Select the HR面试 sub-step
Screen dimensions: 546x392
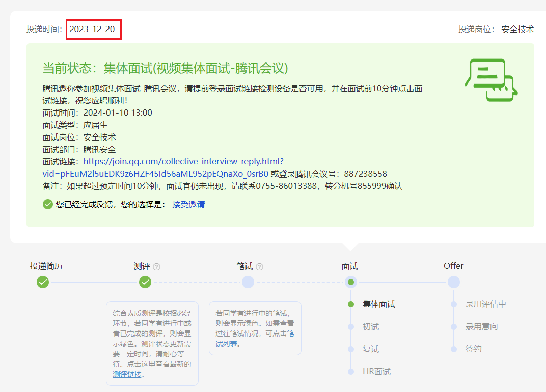tap(376, 372)
